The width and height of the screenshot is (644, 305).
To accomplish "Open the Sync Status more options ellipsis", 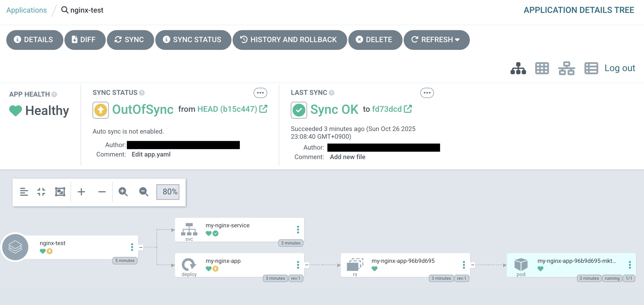I will pos(260,93).
